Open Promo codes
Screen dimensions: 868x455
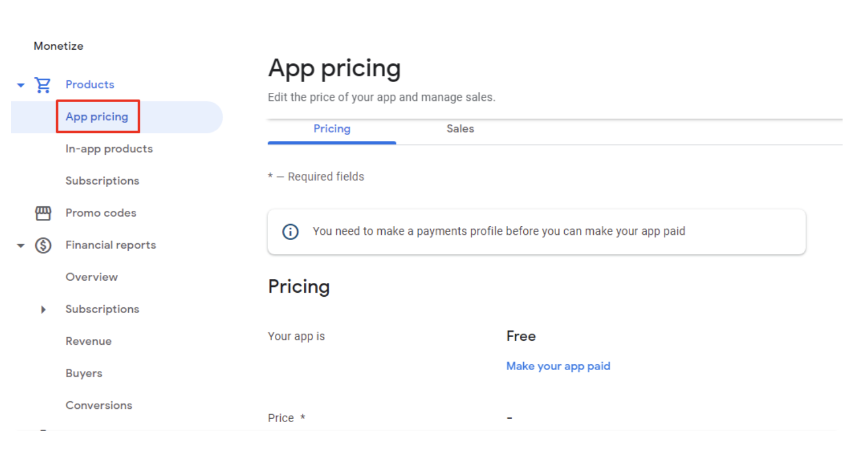pyautogui.click(x=101, y=213)
